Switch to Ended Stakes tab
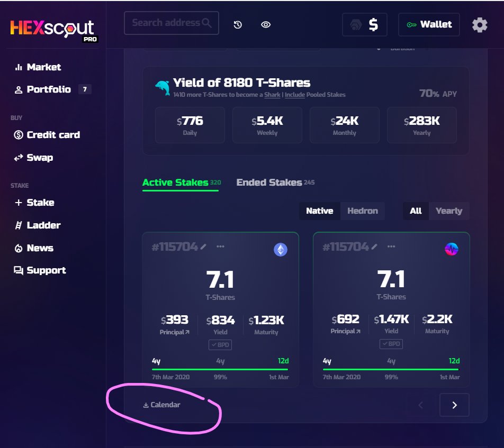 point(275,182)
